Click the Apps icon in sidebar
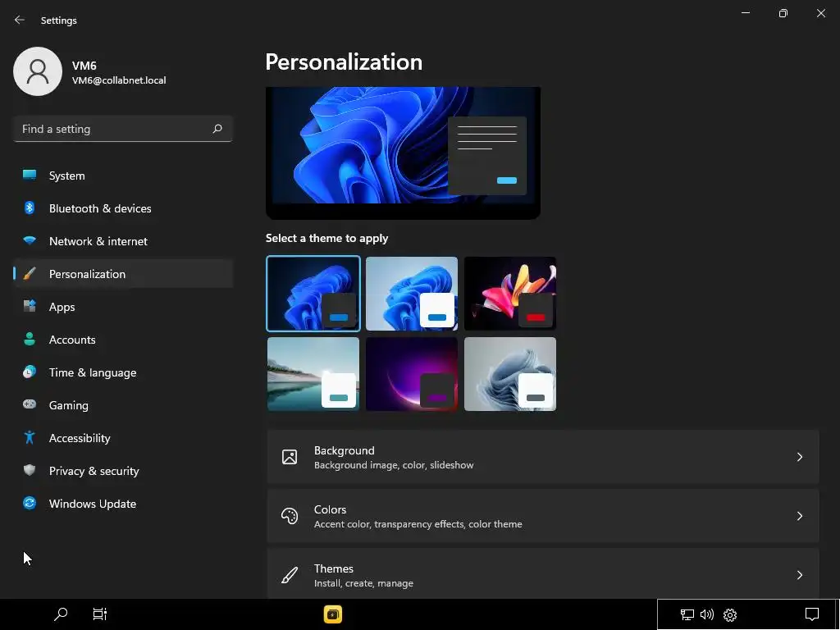Screen dimensions: 840x630 point(30,307)
